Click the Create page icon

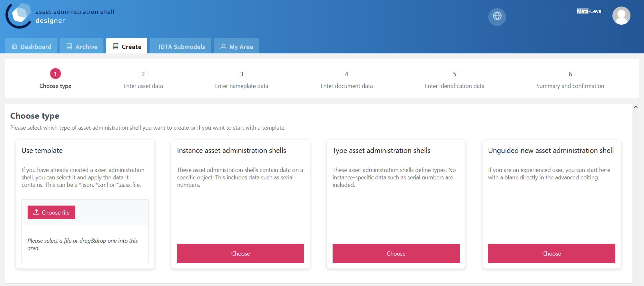pyautogui.click(x=115, y=46)
